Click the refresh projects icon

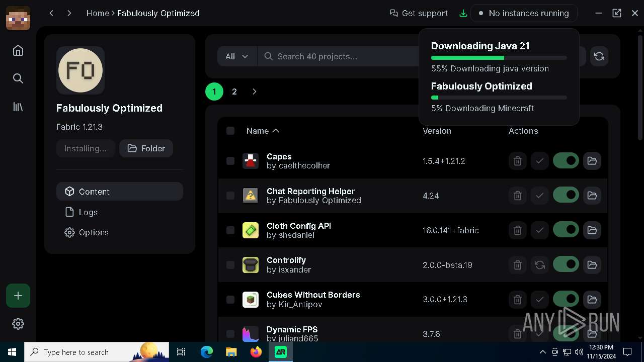(599, 56)
